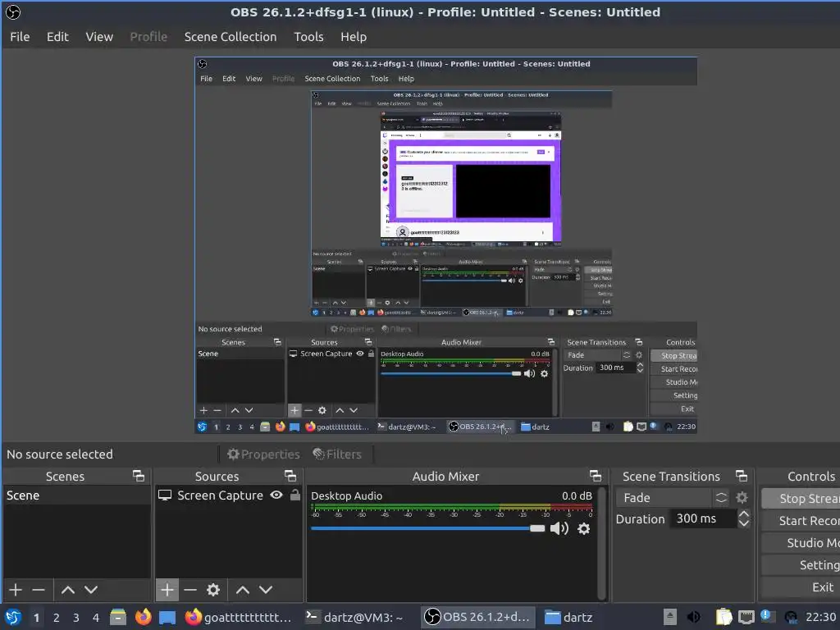Pop out the Scenes dock panel
Viewport: 840px width, 630px height.
(138, 476)
